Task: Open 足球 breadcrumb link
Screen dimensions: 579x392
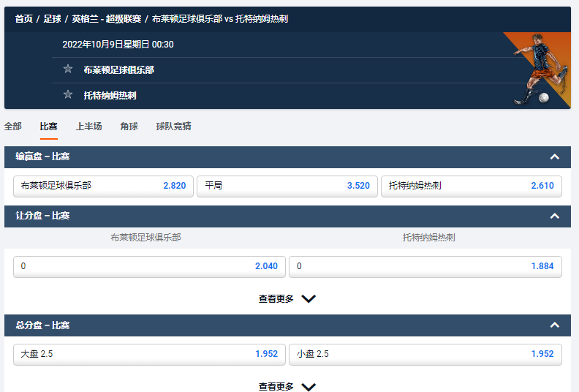Action: click(52, 19)
